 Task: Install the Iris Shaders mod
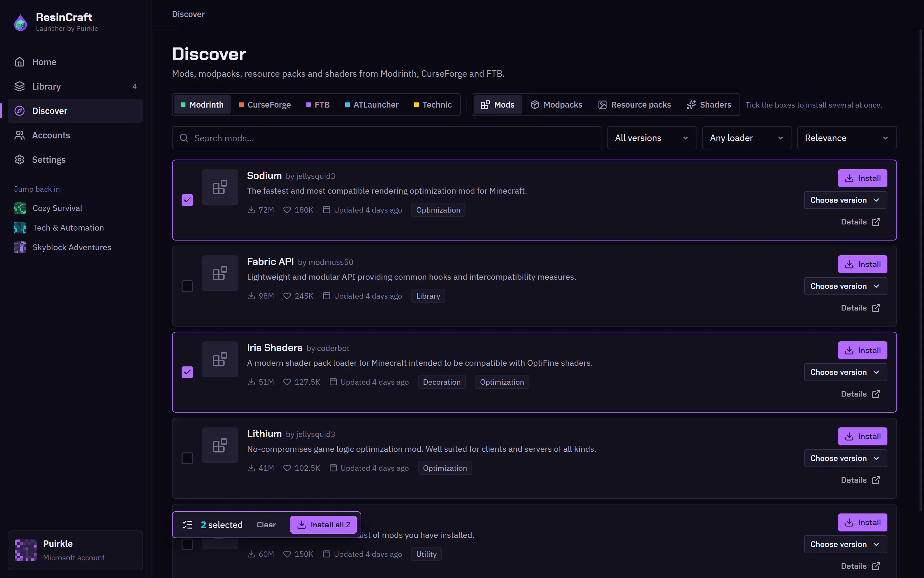pos(862,351)
